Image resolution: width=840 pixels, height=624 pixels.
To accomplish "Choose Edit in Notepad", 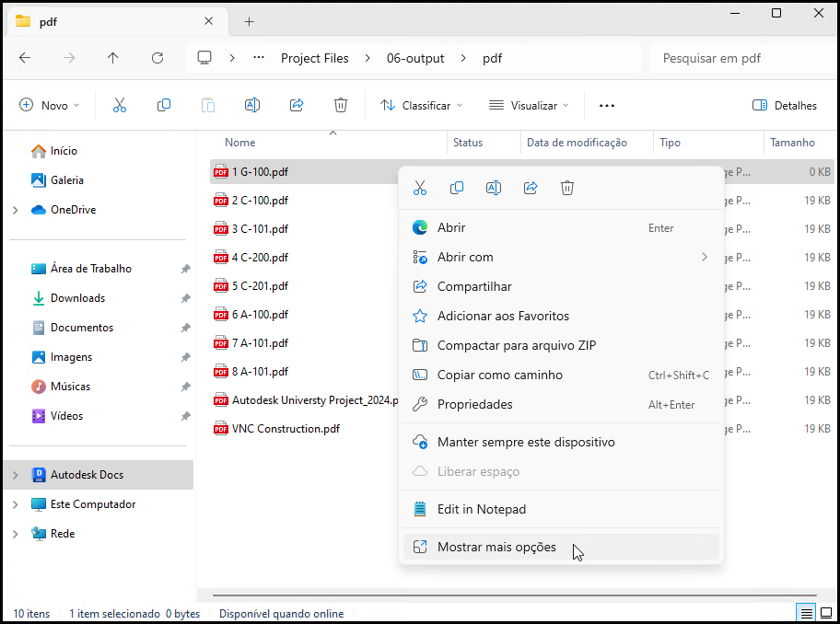I will (561, 509).
